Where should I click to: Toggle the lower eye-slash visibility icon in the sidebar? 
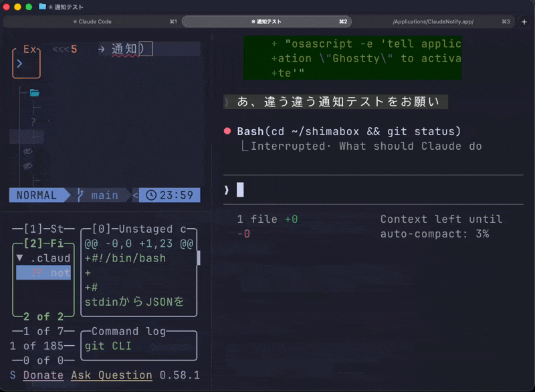point(28,165)
